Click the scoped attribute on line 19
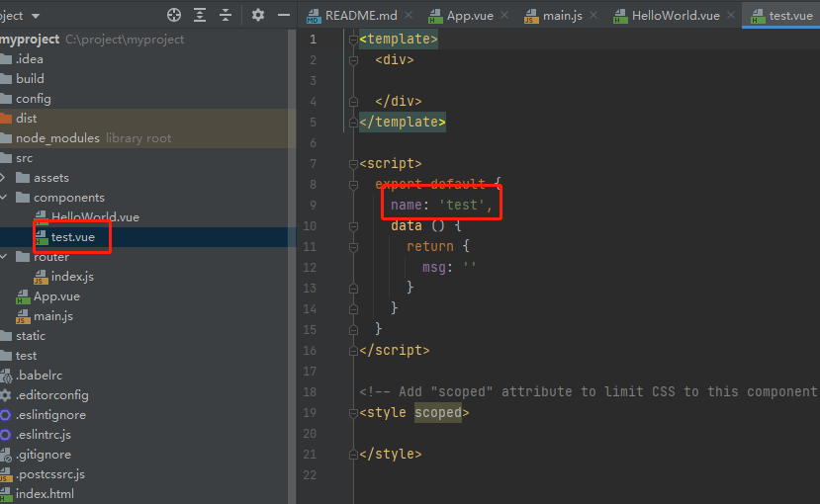Viewport: 820px width, 504px height. [x=438, y=413]
